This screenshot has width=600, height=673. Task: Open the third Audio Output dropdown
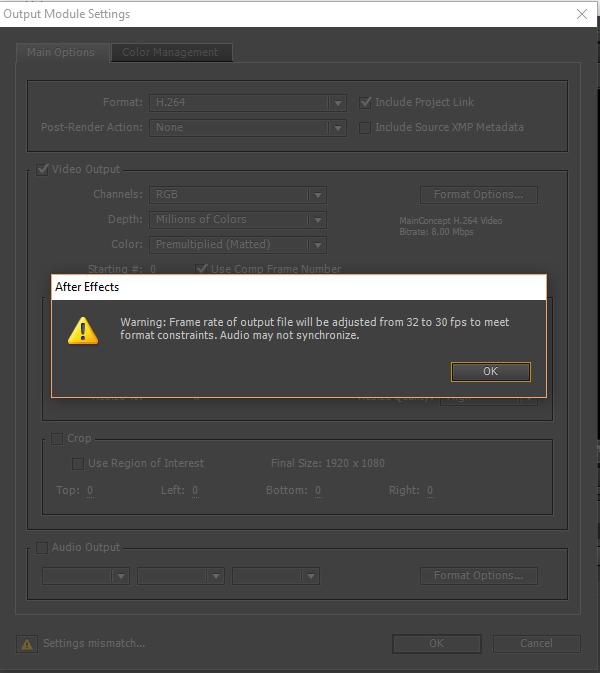276,576
